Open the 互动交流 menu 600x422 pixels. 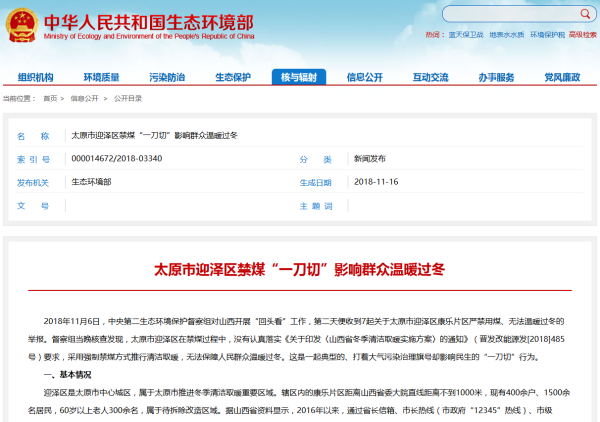pyautogui.click(x=430, y=77)
